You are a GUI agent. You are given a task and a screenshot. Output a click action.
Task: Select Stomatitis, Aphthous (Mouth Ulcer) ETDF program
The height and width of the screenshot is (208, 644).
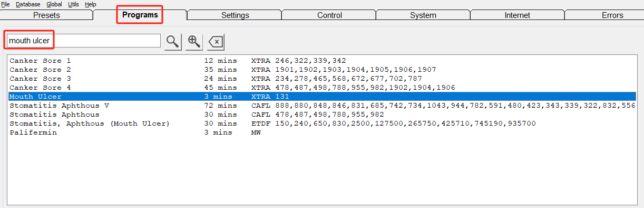click(322, 124)
